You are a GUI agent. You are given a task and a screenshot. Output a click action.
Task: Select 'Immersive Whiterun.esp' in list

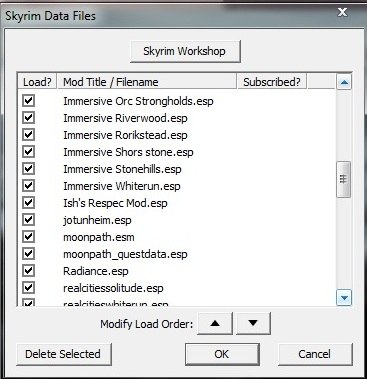122,186
